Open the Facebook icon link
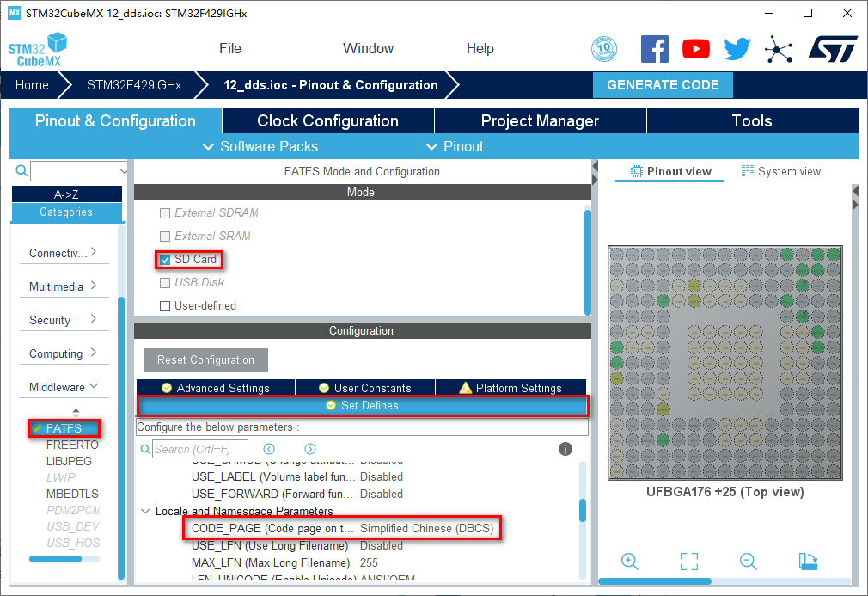This screenshot has height=596, width=868. 654,49
